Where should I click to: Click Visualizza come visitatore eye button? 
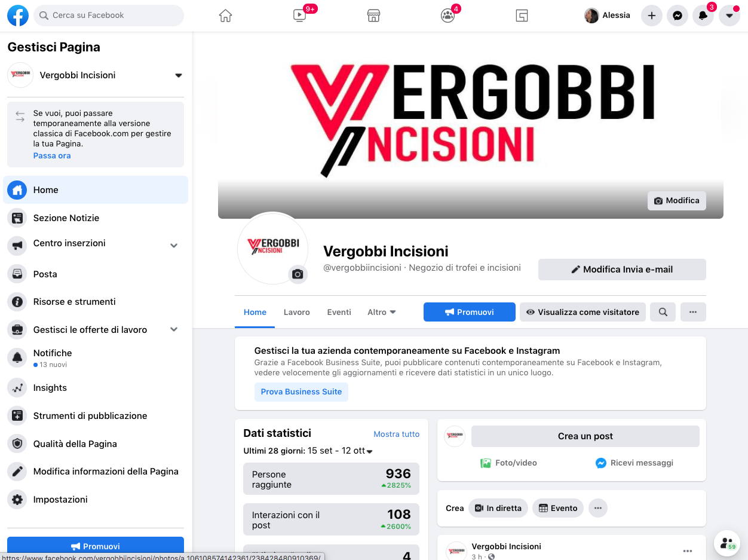point(583,312)
